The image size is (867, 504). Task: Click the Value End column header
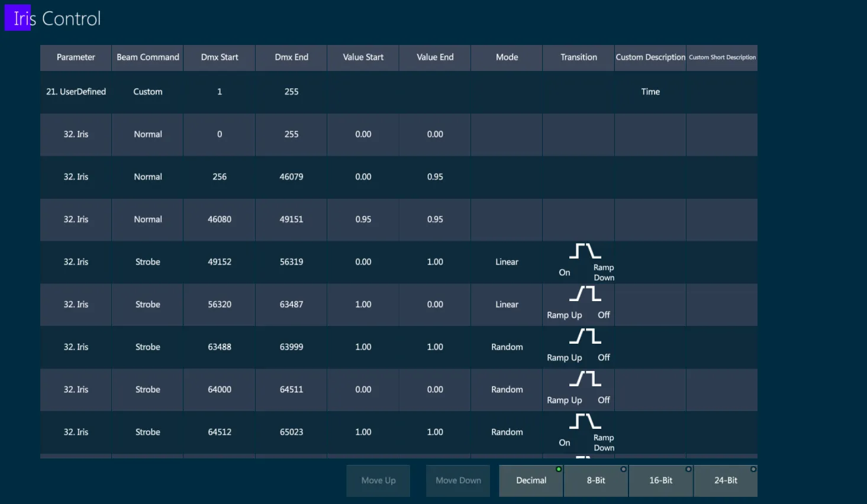tap(435, 57)
